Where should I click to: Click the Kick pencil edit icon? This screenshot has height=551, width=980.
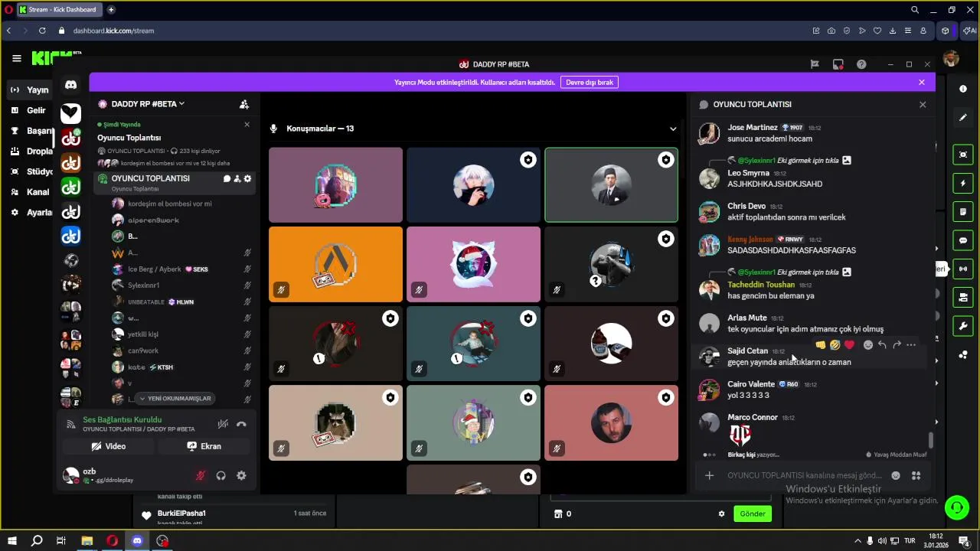[963, 117]
